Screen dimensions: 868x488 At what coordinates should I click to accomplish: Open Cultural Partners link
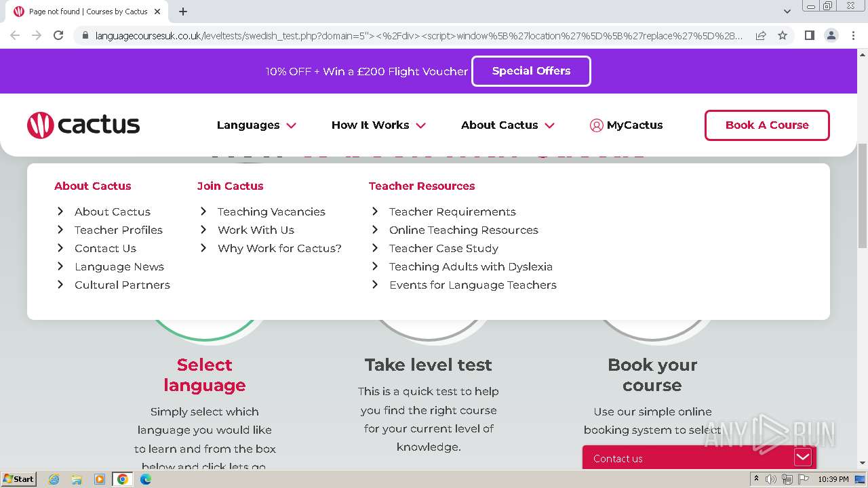122,285
